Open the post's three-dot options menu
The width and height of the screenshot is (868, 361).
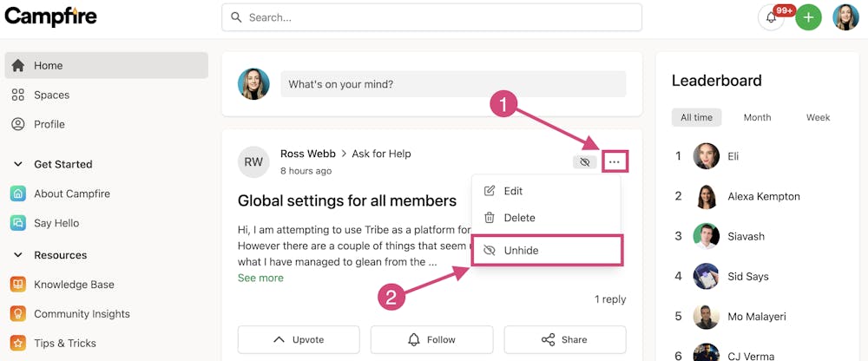(x=615, y=161)
